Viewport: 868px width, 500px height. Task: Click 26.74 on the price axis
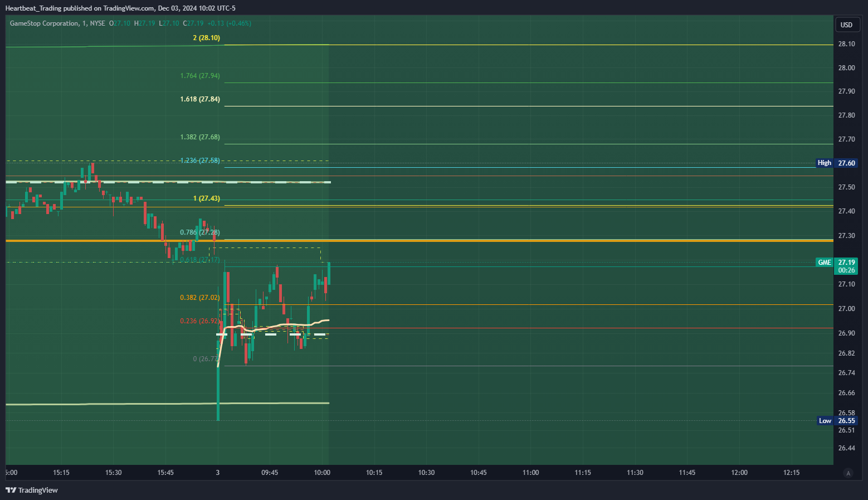coord(846,373)
